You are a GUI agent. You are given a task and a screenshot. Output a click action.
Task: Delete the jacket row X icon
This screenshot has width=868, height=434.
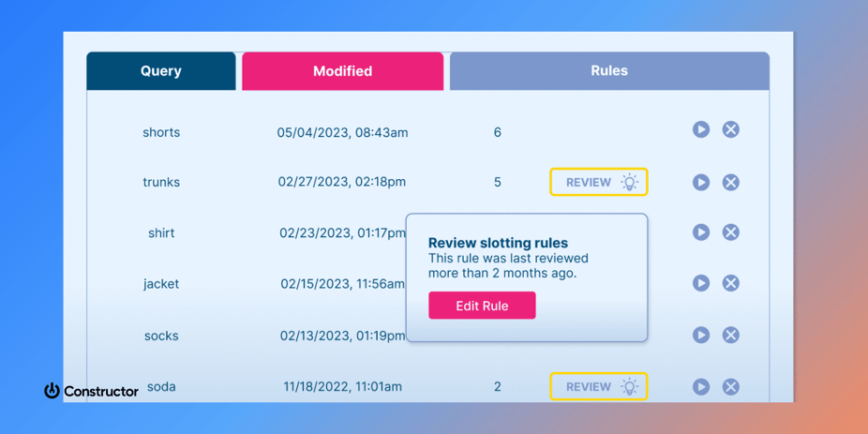[x=731, y=283]
